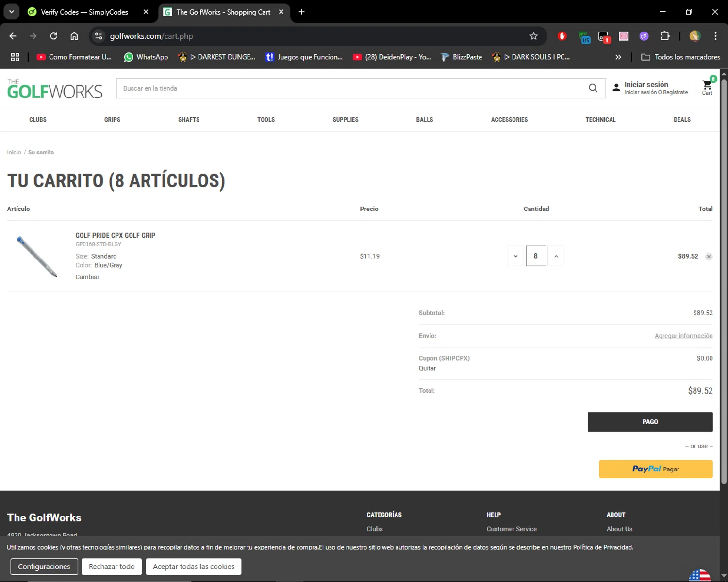Expand the tab search dropdown
The height and width of the screenshot is (582, 728).
click(x=11, y=12)
